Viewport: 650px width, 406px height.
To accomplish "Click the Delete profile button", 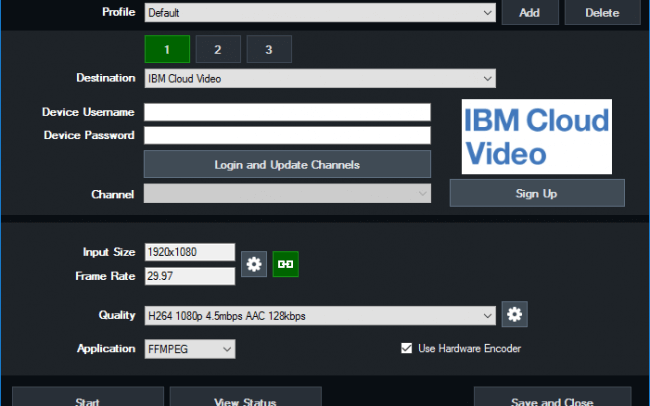I will 602,12.
